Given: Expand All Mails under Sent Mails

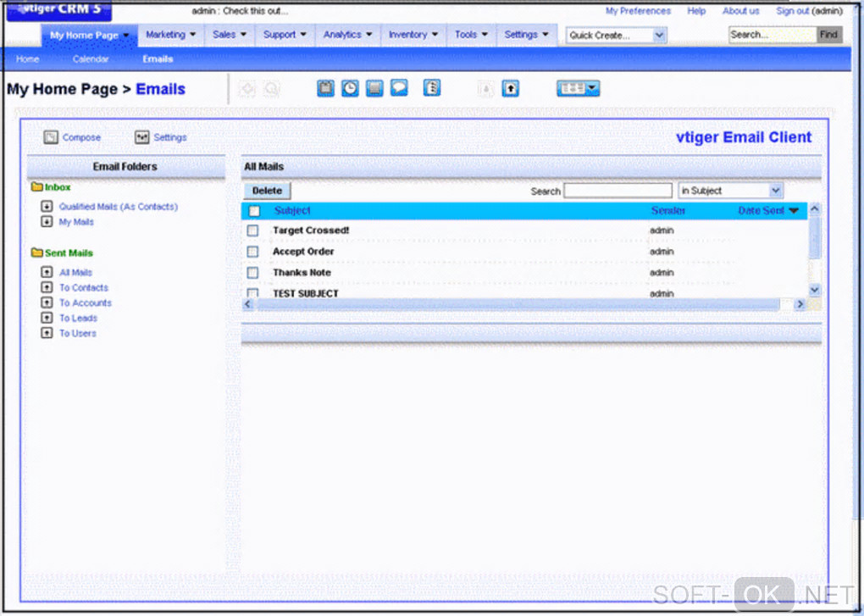Looking at the screenshot, I should [x=47, y=272].
